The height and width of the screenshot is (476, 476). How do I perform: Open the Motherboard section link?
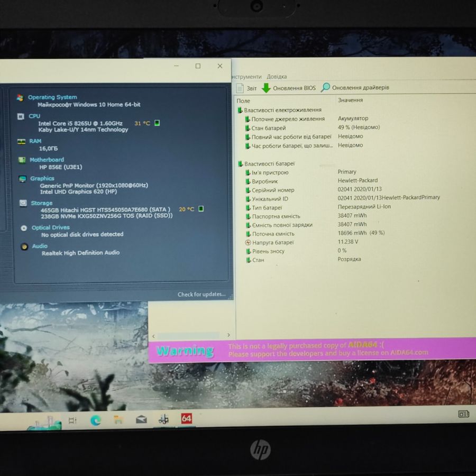coord(47,160)
